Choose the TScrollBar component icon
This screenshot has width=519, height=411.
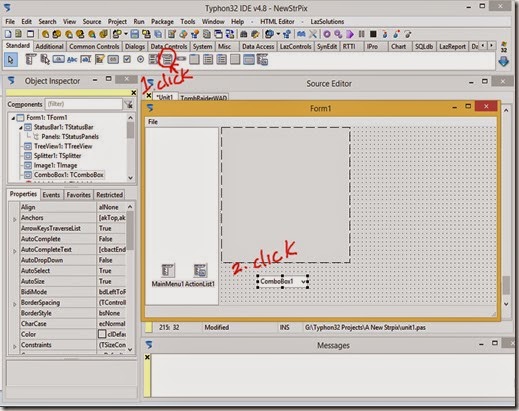pyautogui.click(x=181, y=59)
